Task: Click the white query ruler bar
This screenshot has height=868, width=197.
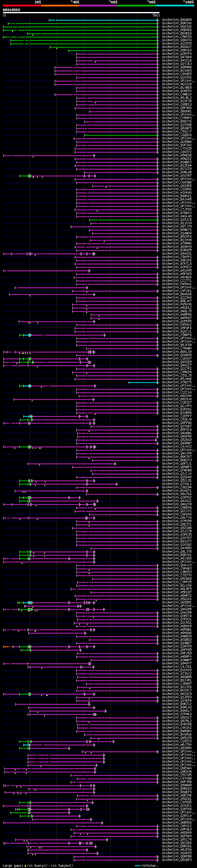Action: [81, 13]
